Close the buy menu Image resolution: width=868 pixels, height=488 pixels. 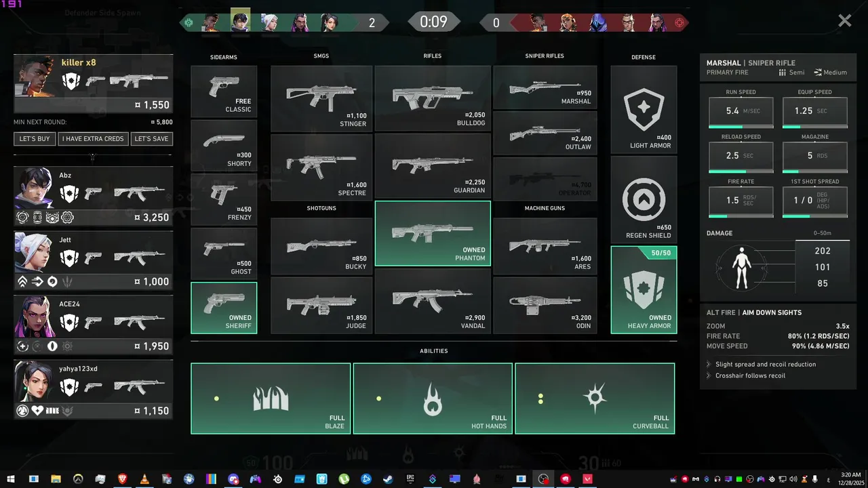844,21
